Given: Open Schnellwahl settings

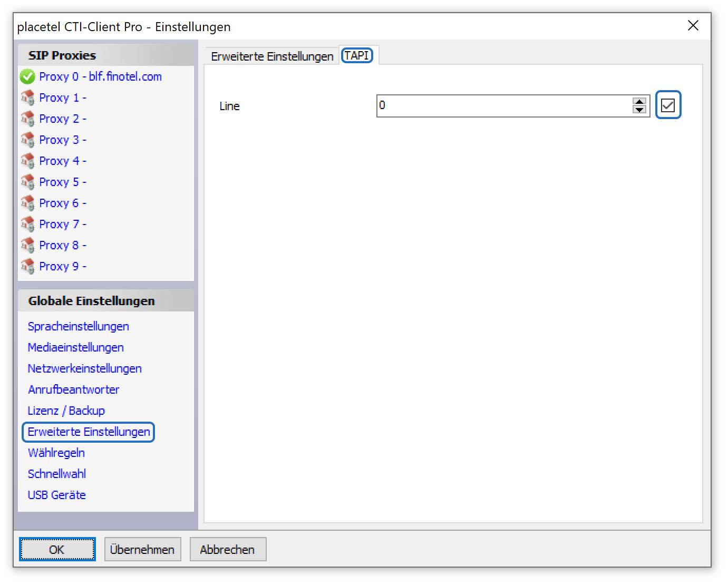Looking at the screenshot, I should point(57,474).
